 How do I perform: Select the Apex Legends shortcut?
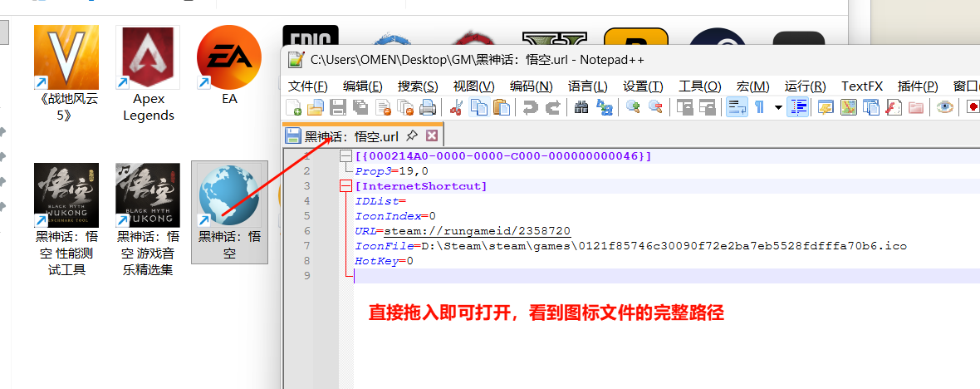(x=148, y=73)
